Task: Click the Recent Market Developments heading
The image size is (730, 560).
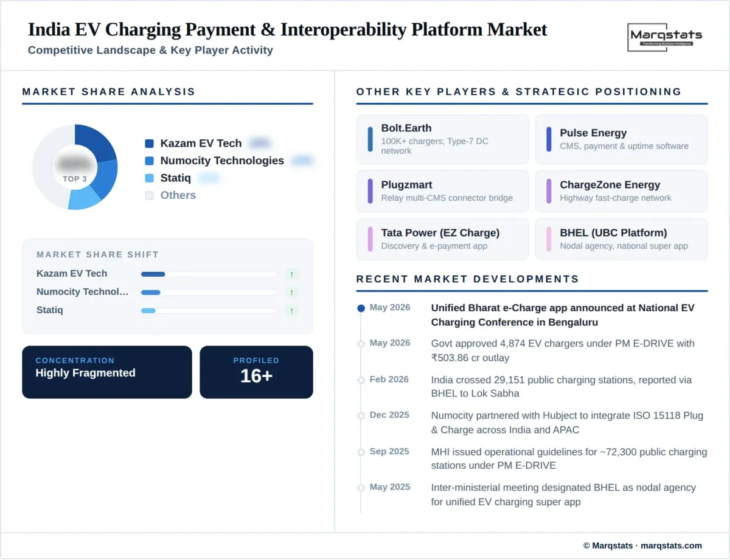Action: point(468,279)
